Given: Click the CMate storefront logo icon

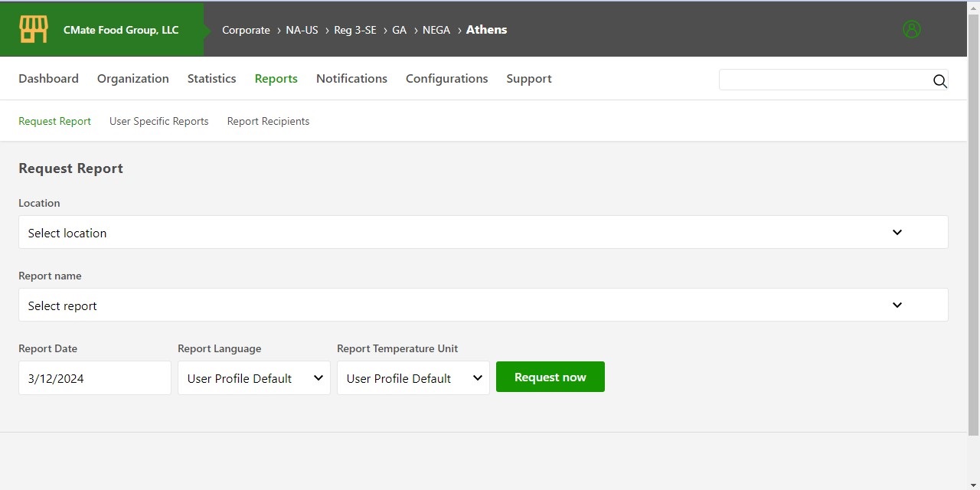Looking at the screenshot, I should (32, 28).
